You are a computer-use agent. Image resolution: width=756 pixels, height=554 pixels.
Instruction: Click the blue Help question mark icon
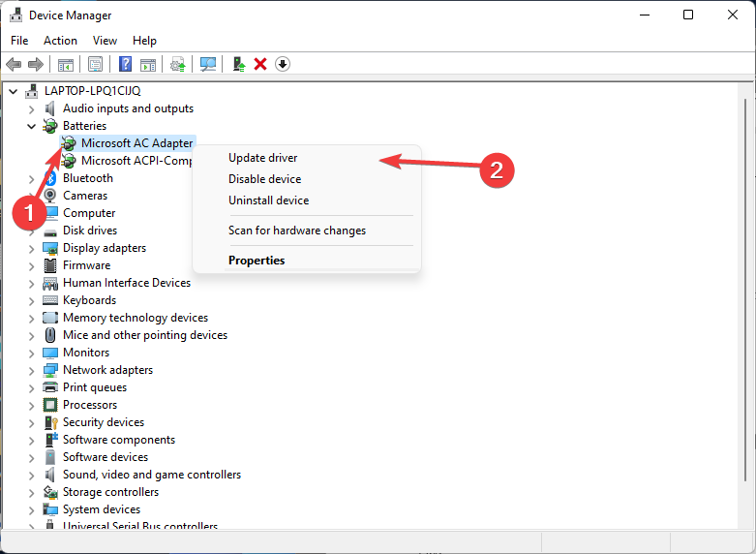[x=125, y=64]
